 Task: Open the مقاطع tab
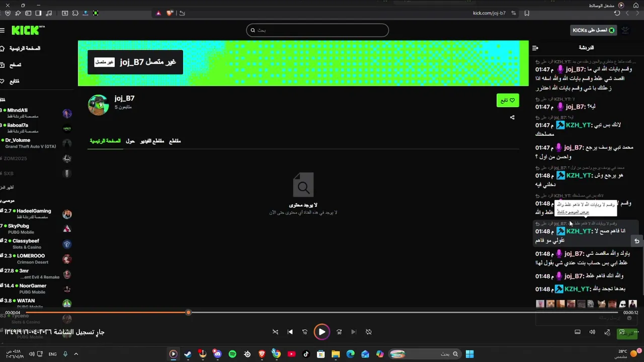point(175,141)
